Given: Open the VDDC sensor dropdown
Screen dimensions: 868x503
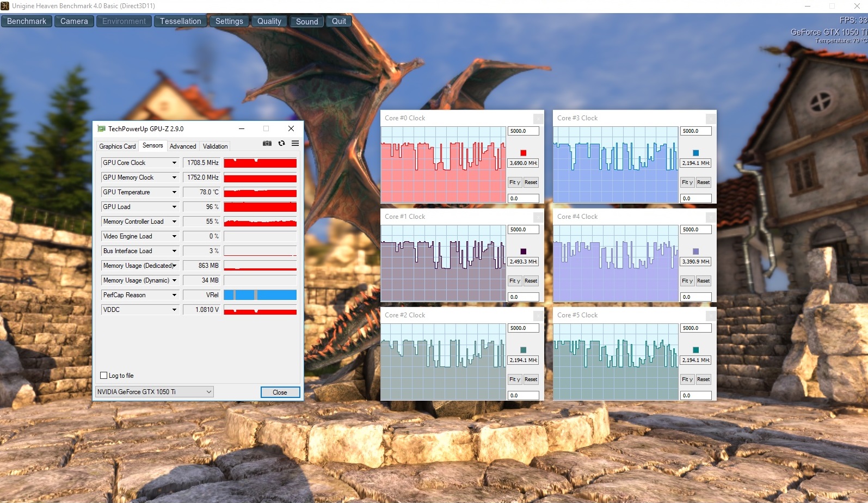Looking at the screenshot, I should [x=174, y=310].
